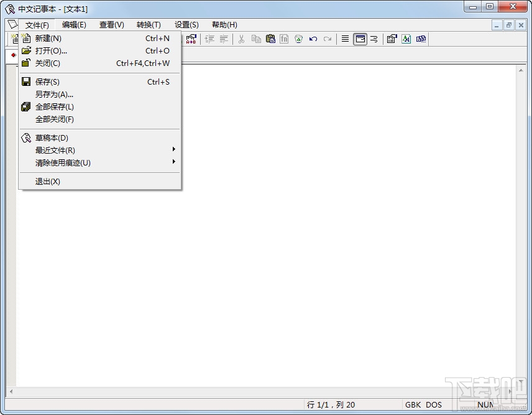Click the app icon in the title bar
The image size is (532, 415).
tap(10, 9)
